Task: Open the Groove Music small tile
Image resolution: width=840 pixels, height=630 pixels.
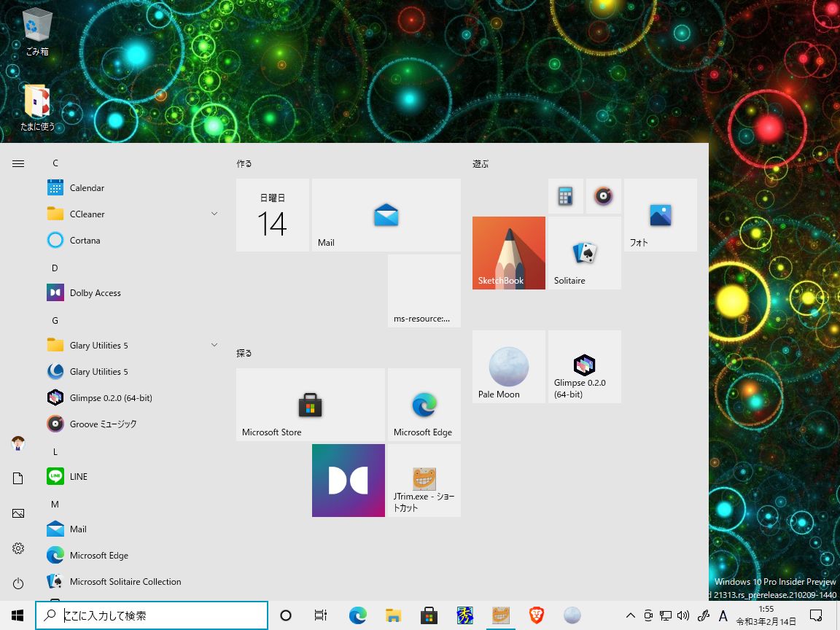Action: click(603, 196)
